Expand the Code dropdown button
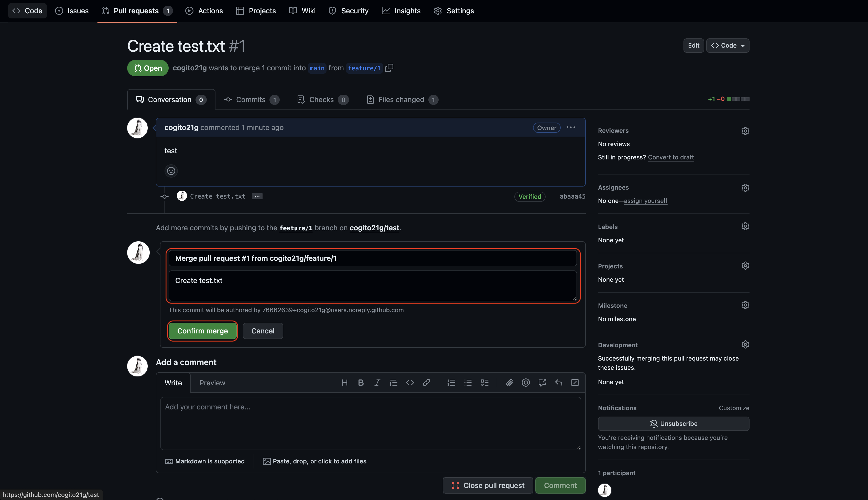 click(x=728, y=45)
